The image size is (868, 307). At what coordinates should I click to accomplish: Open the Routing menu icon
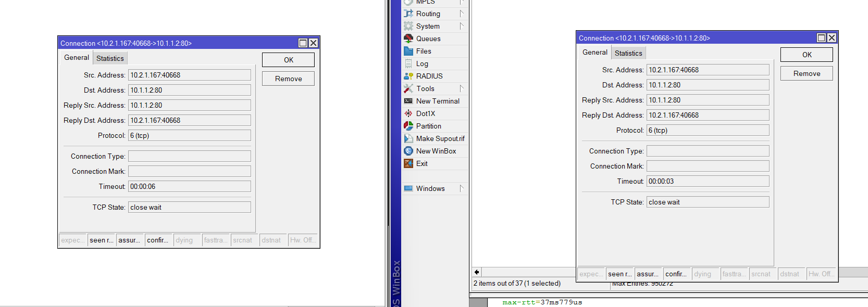point(408,14)
